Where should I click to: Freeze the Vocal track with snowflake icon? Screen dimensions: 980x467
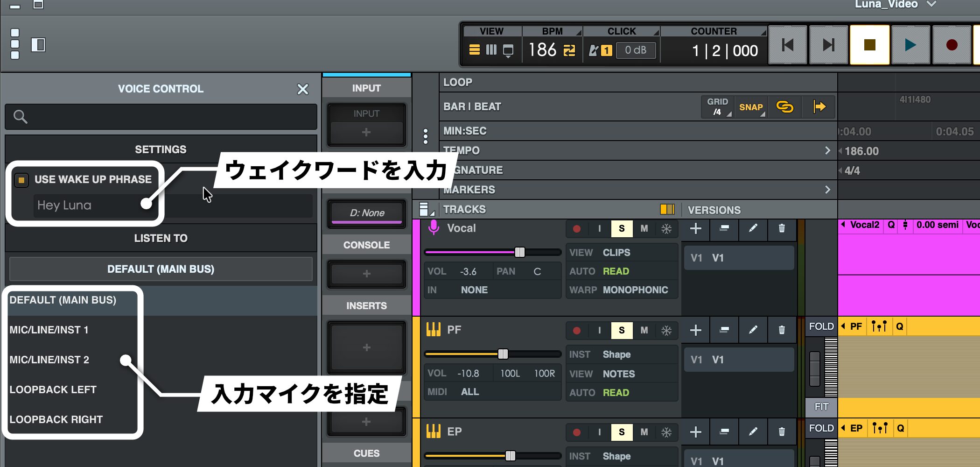[666, 228]
